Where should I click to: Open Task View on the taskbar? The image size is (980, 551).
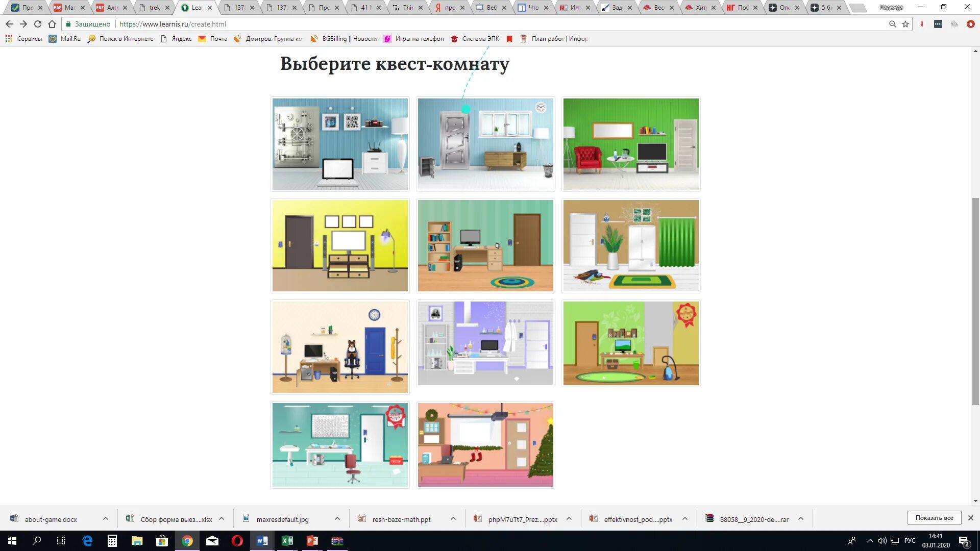pos(61,541)
